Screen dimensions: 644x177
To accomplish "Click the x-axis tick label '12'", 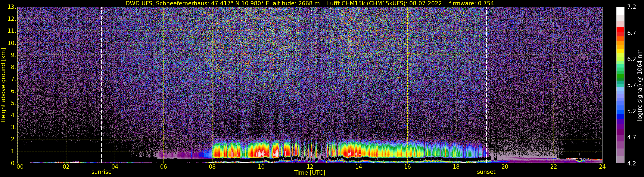I will click(310, 167).
